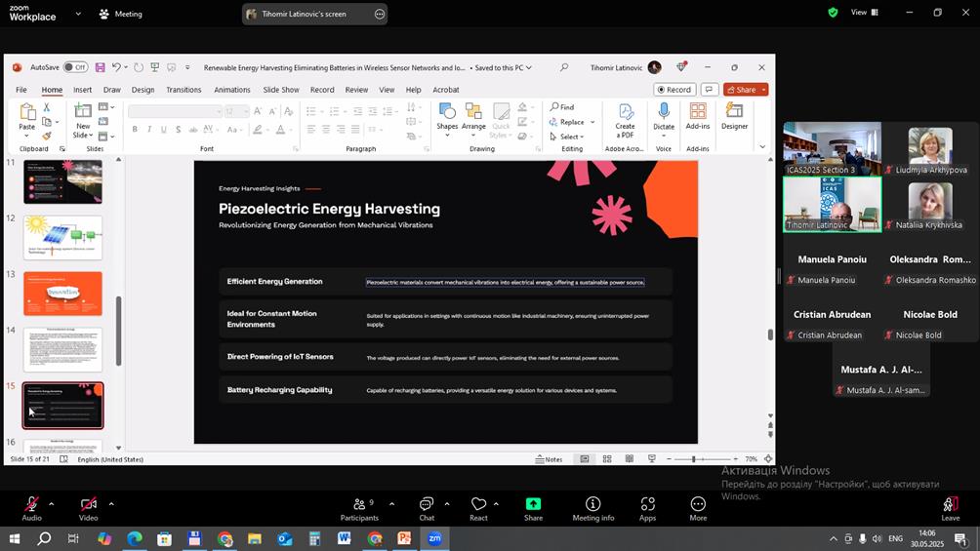Open Participants options arrow
Viewport: 980px width, 551px height.
click(x=391, y=503)
